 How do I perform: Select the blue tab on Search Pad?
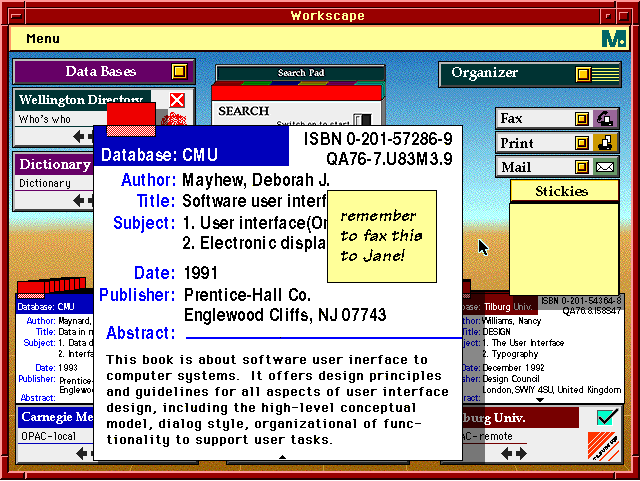coord(284,83)
